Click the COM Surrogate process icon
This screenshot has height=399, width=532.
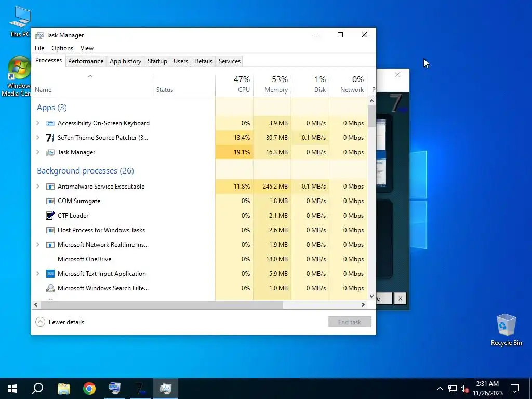50,201
